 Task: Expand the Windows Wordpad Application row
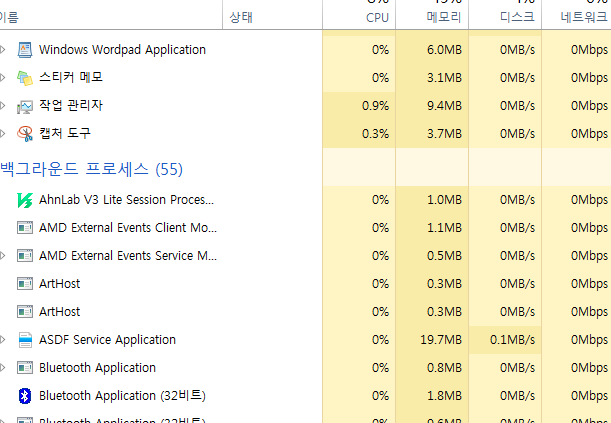pyautogui.click(x=3, y=50)
